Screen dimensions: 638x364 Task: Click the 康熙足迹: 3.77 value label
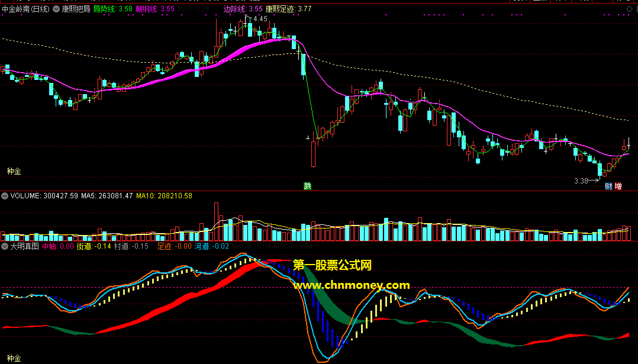coord(288,8)
